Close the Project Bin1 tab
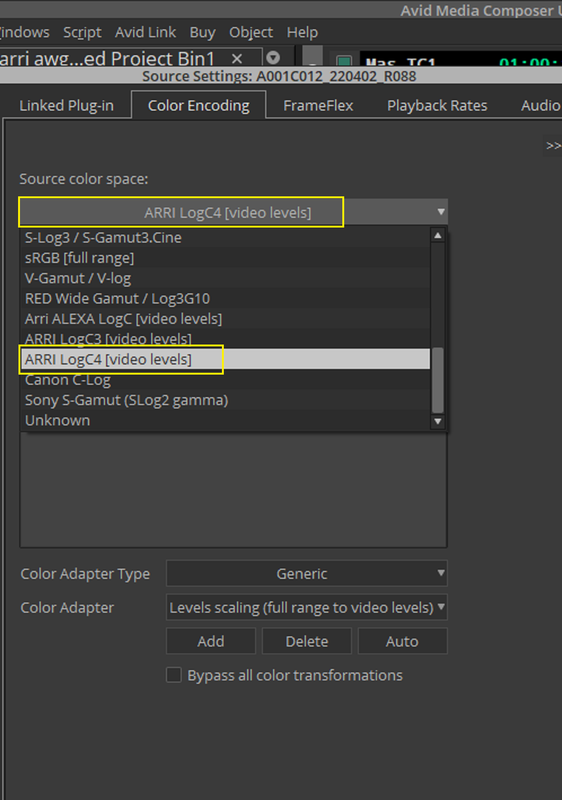 pos(237,59)
